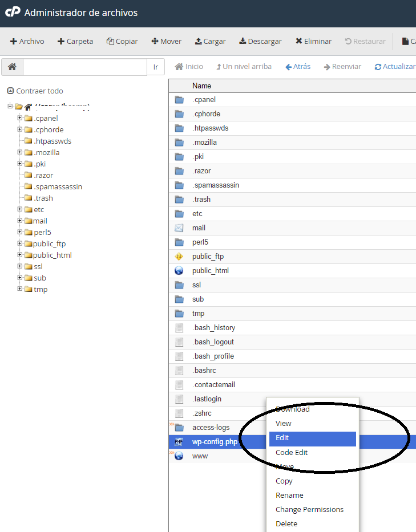
Task: Click the public_html globe icon
Action: (179, 270)
